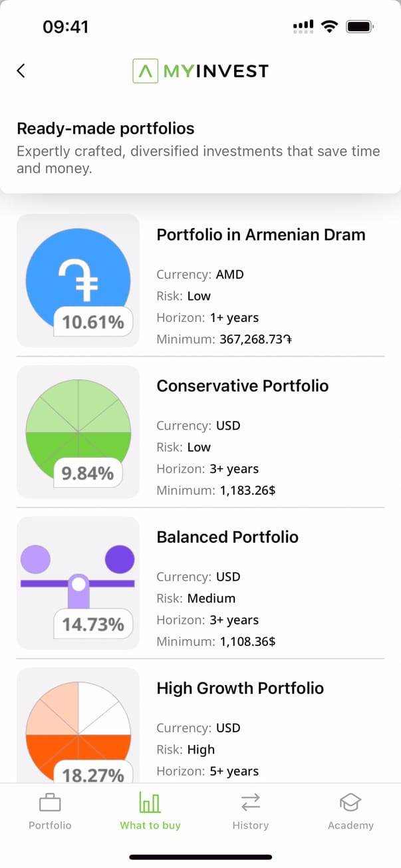
Task: Tap the back arrow icon
Action: click(x=21, y=71)
